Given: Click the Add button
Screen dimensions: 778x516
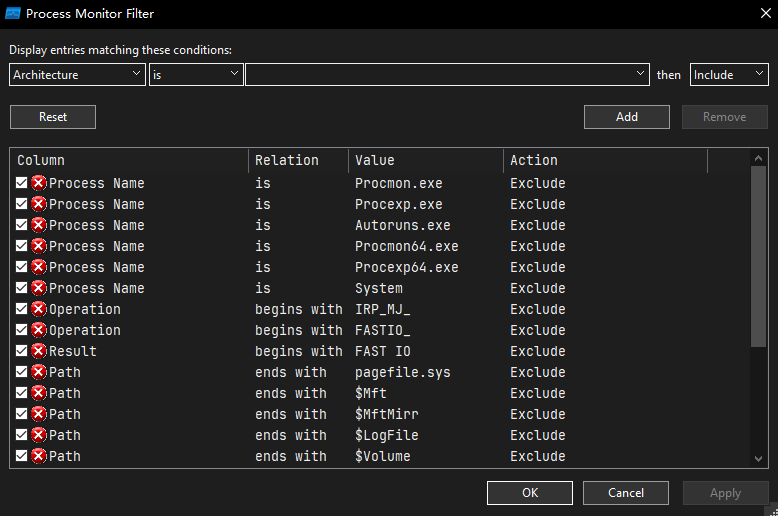Looking at the screenshot, I should [627, 117].
